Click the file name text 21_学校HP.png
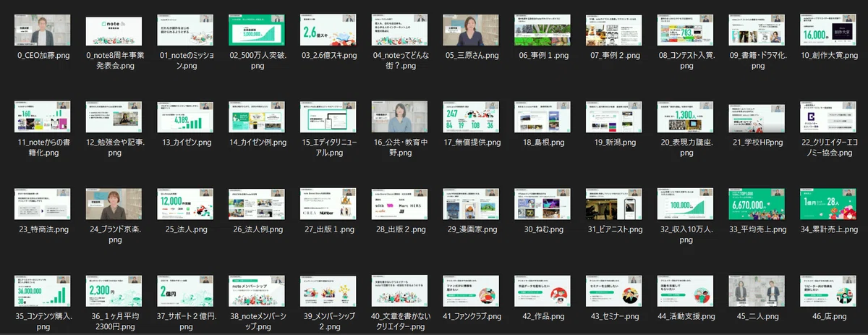 (757, 143)
